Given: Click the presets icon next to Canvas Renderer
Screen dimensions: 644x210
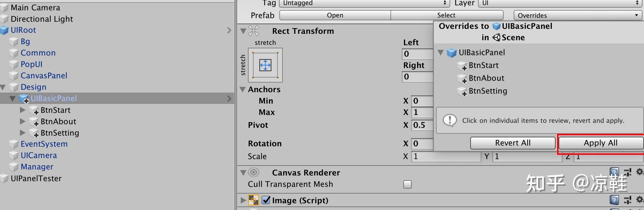Looking at the screenshot, I should click(x=628, y=172).
